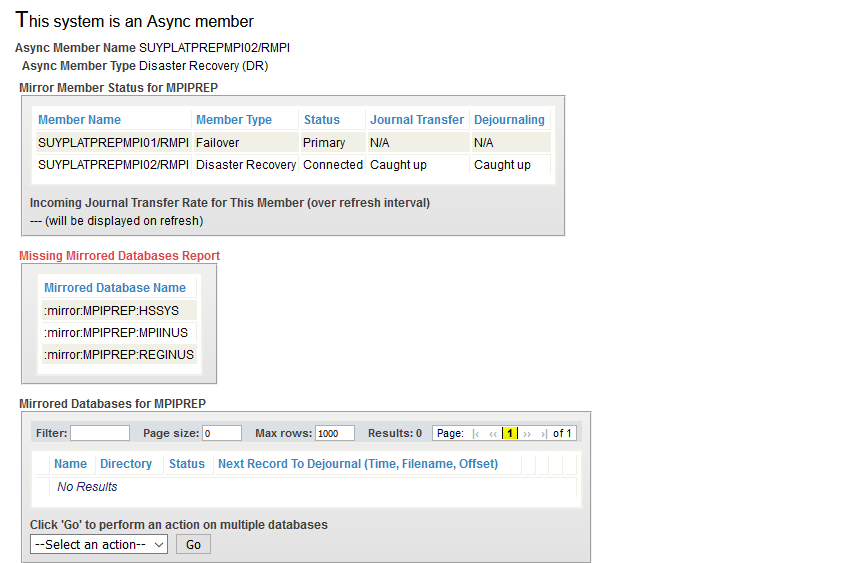Go to next page pager icon
This screenshot has width=863, height=563.
coord(527,434)
